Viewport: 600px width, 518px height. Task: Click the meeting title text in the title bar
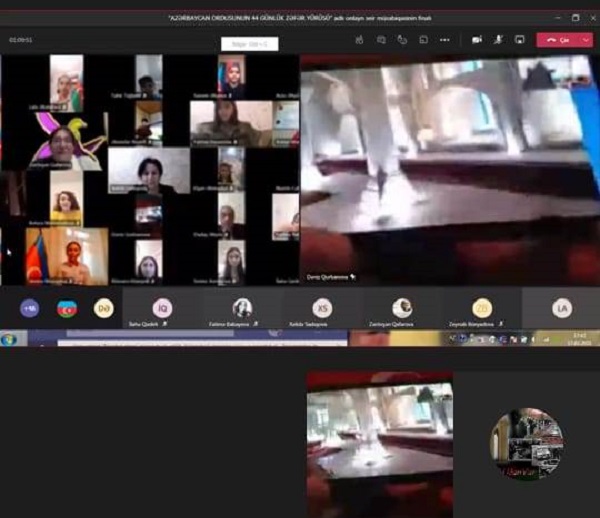pos(300,18)
